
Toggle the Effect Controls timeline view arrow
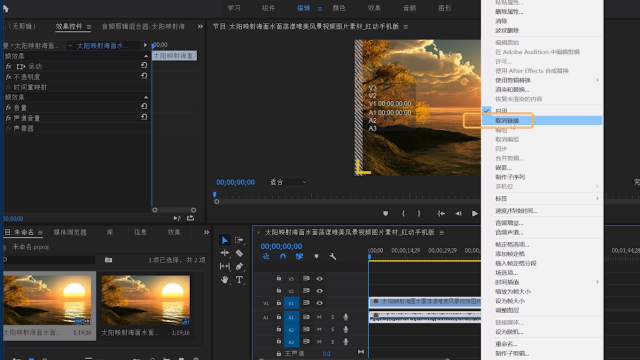coord(145,45)
